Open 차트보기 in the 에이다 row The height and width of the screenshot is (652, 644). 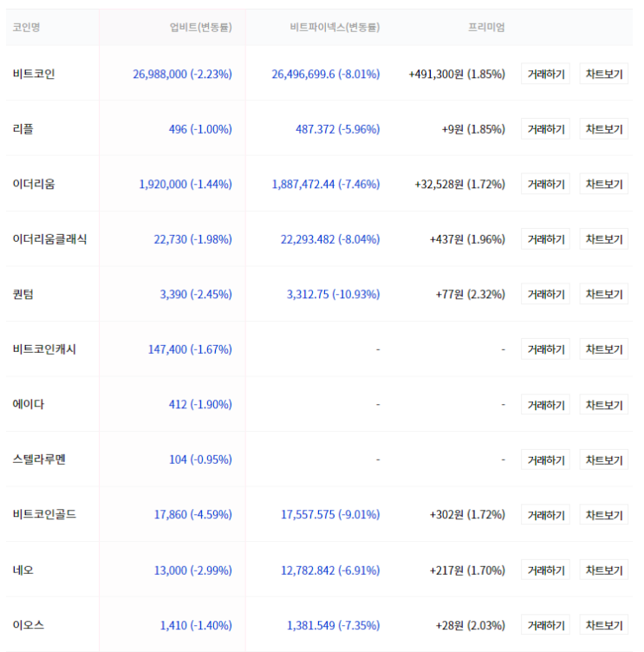pyautogui.click(x=603, y=405)
